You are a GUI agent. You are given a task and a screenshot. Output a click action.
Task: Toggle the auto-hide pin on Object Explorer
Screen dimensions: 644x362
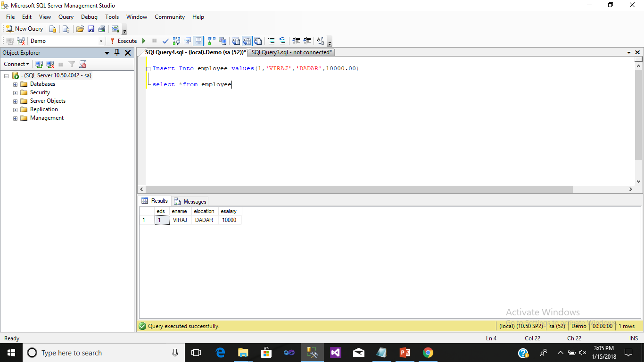(x=116, y=53)
